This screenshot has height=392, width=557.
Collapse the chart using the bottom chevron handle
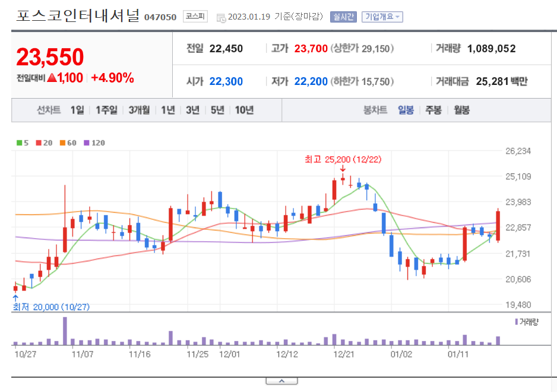point(281,381)
